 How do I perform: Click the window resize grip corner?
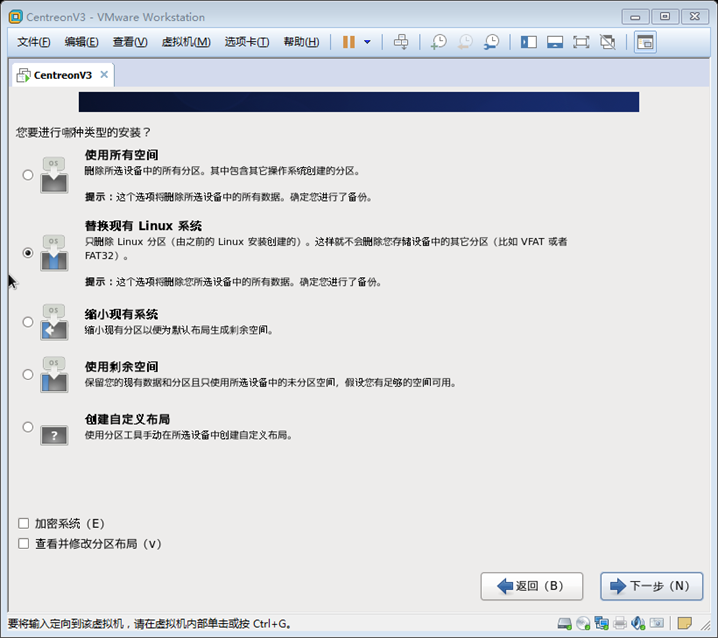point(706,624)
